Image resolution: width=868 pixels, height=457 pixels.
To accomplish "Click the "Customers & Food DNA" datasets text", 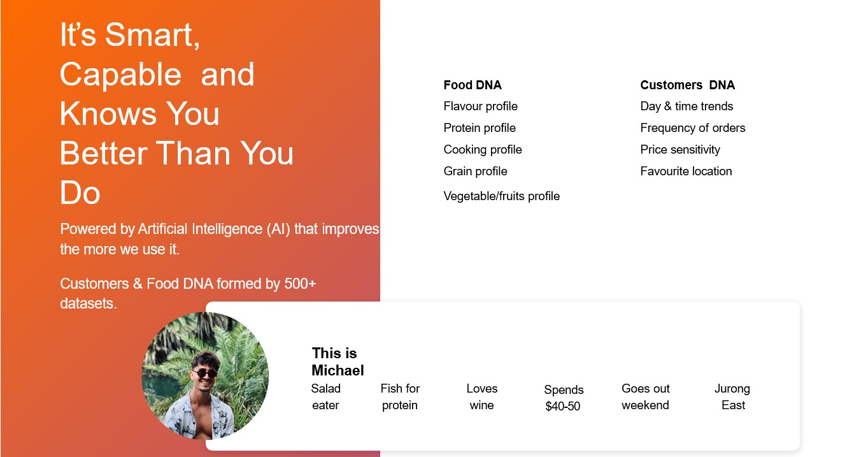I will point(188,293).
